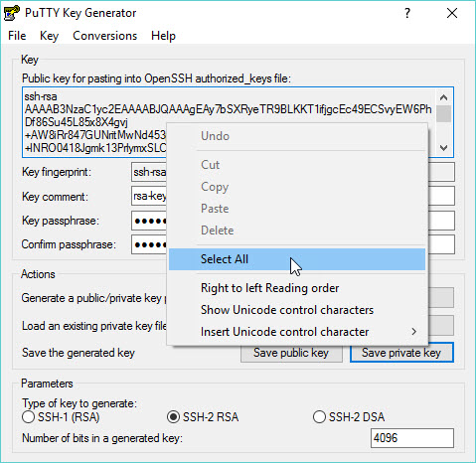This screenshot has height=463, width=476.
Task: Open the Conversions menu
Action: pos(104,36)
